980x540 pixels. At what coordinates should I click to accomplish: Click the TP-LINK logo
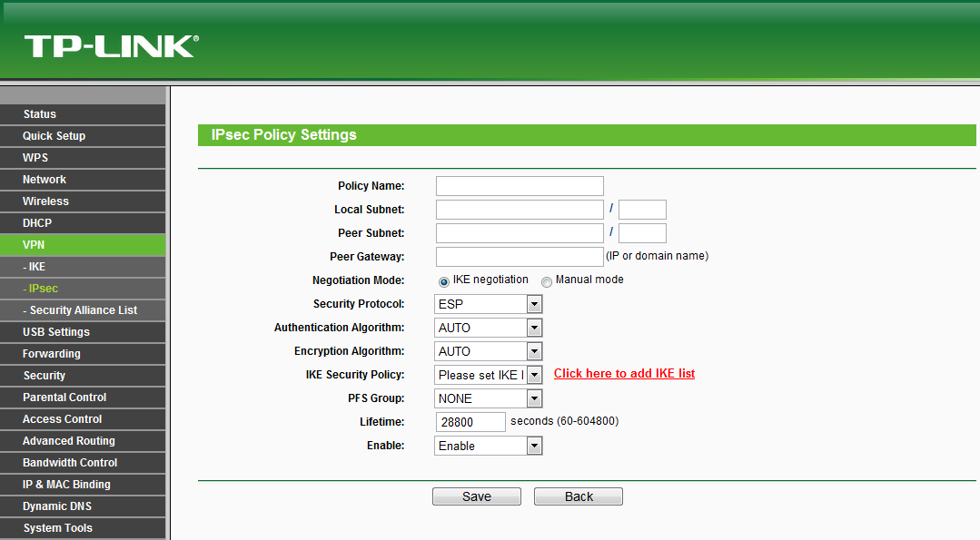pyautogui.click(x=111, y=46)
